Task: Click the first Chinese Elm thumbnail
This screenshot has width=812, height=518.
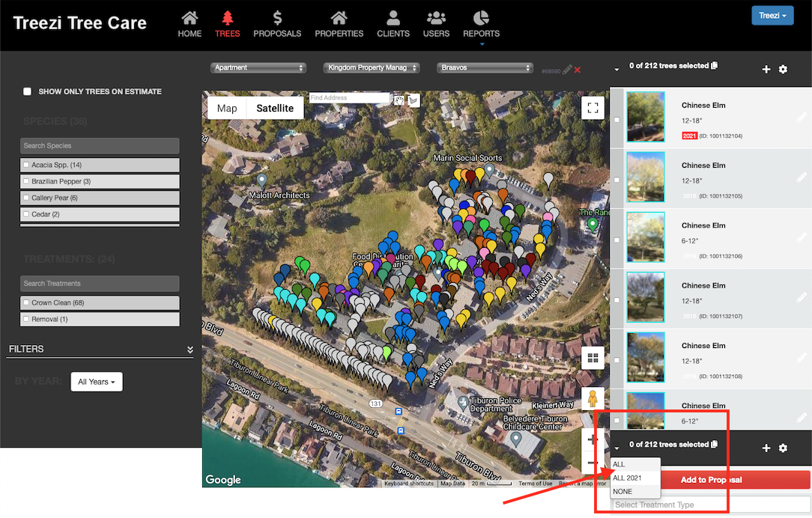Action: click(x=645, y=118)
